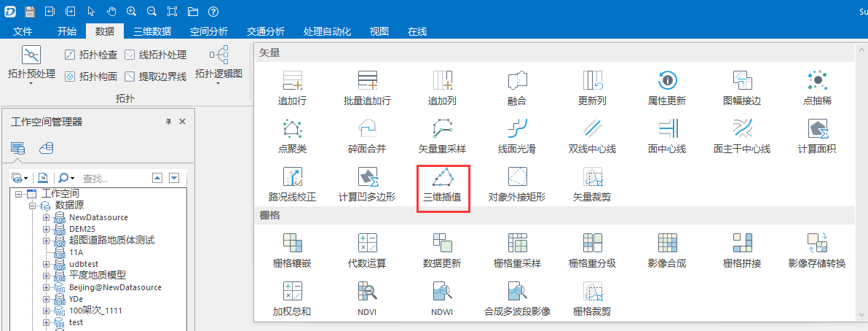Select the NDVI tool
868x331 pixels.
367,298
